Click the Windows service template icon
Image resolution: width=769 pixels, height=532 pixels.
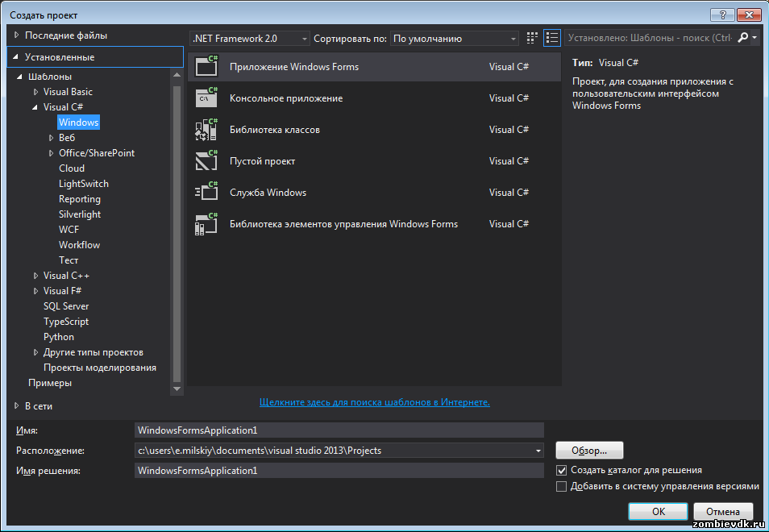(206, 192)
